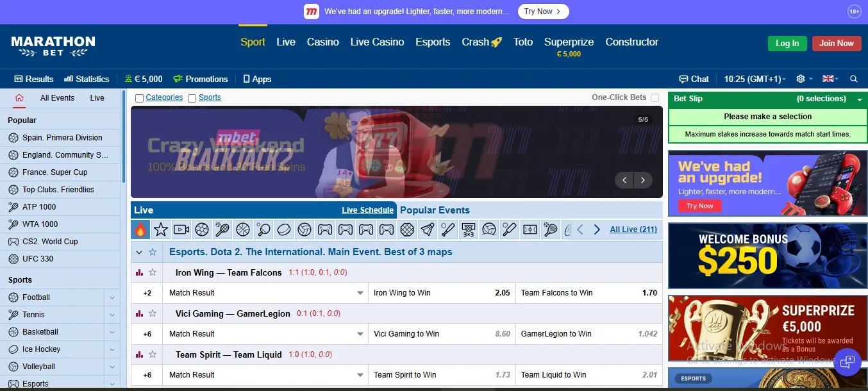
Task: Open the Crash games menu
Action: pyautogui.click(x=482, y=42)
